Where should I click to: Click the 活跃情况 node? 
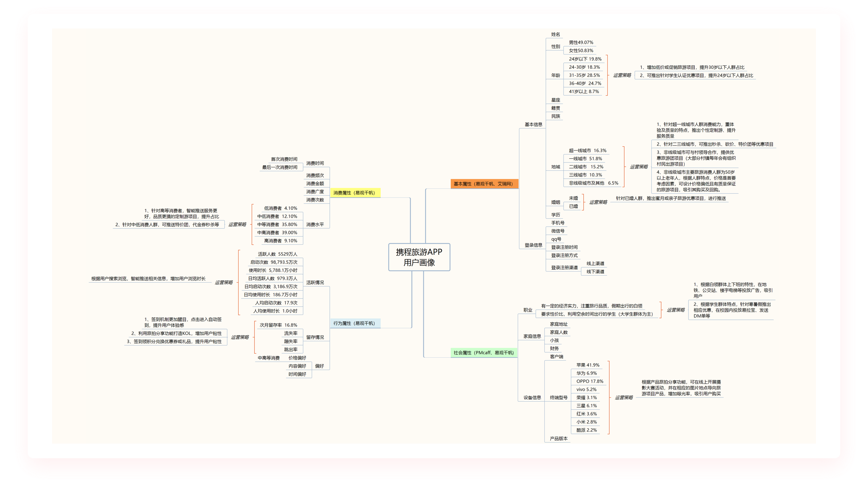pyautogui.click(x=315, y=283)
